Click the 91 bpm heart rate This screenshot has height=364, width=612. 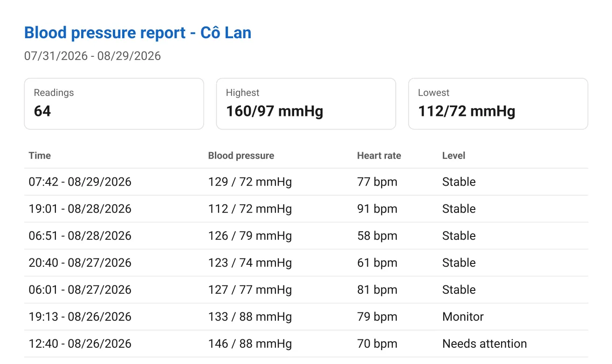pos(377,209)
